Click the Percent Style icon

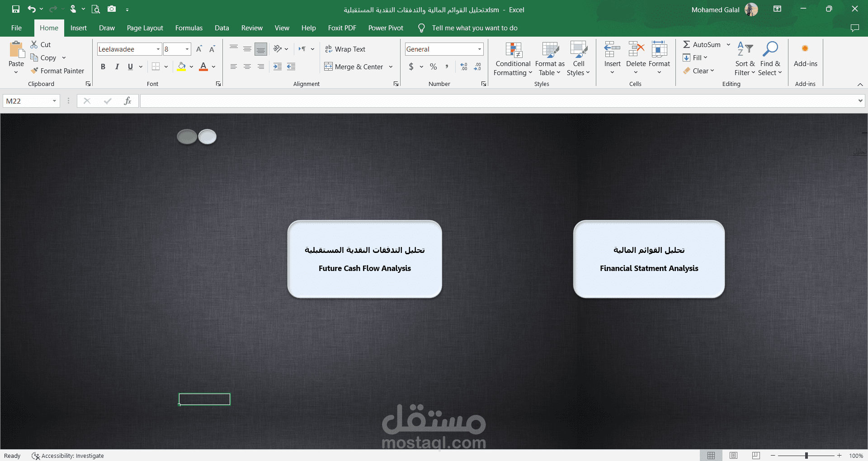434,67
